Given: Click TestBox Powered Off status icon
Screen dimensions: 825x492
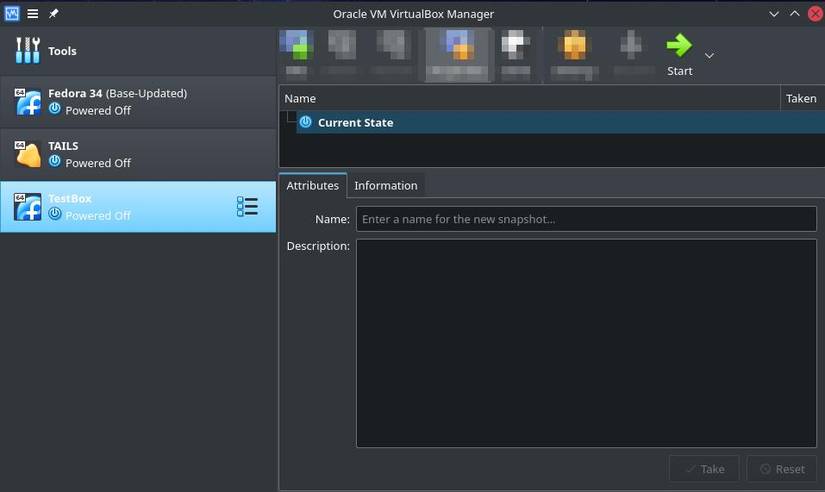Looking at the screenshot, I should pos(55,214).
